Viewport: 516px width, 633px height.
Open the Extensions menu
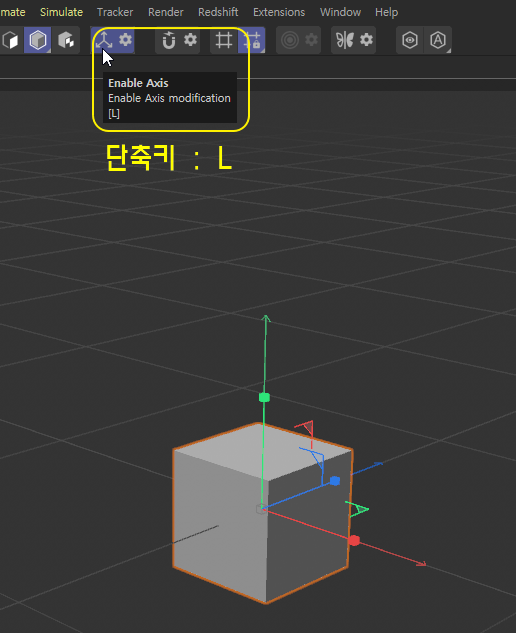pos(279,12)
